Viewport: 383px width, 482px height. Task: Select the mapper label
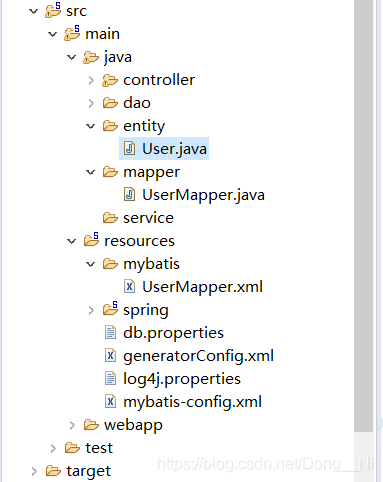pos(151,173)
